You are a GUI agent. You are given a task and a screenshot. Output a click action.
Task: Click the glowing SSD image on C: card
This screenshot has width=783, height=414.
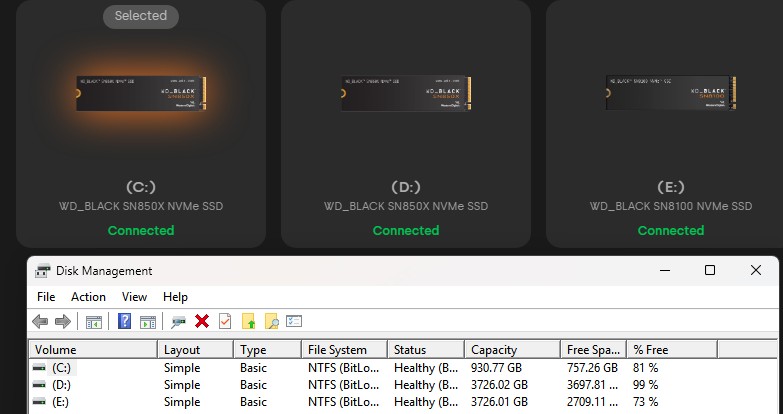(x=141, y=93)
